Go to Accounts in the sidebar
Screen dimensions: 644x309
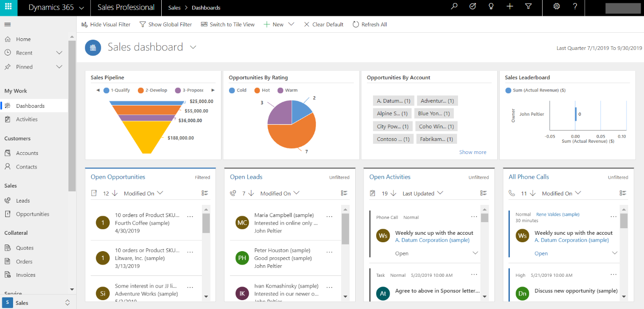(x=27, y=153)
